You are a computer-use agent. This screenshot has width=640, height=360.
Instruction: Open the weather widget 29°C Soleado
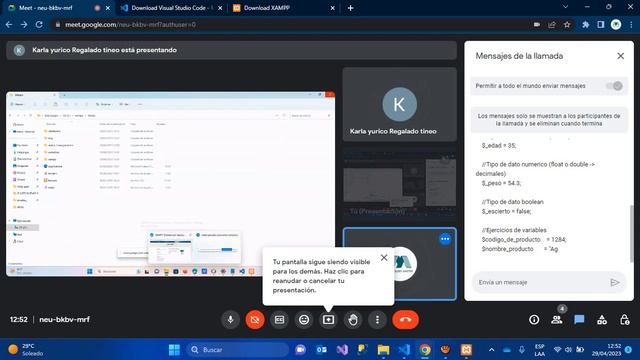tap(26, 350)
